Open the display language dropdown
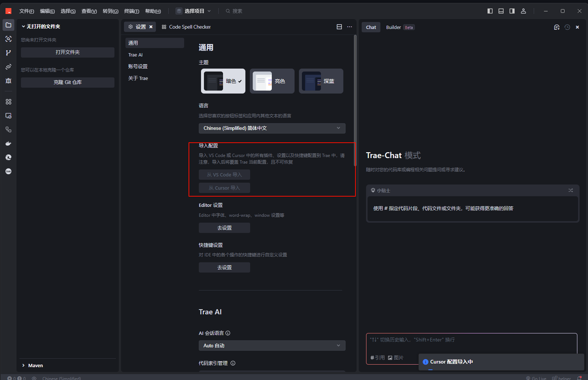588x380 pixels. (272, 128)
